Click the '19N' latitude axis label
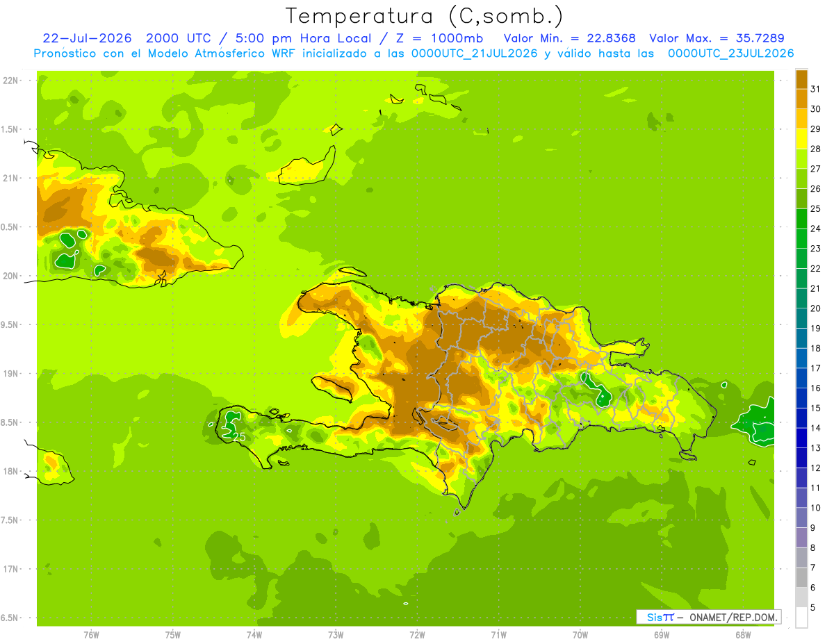 [x=10, y=373]
